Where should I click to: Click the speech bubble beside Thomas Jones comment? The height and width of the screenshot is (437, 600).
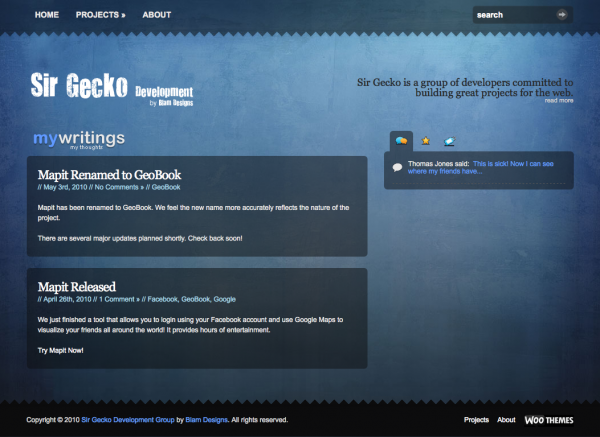(x=397, y=167)
